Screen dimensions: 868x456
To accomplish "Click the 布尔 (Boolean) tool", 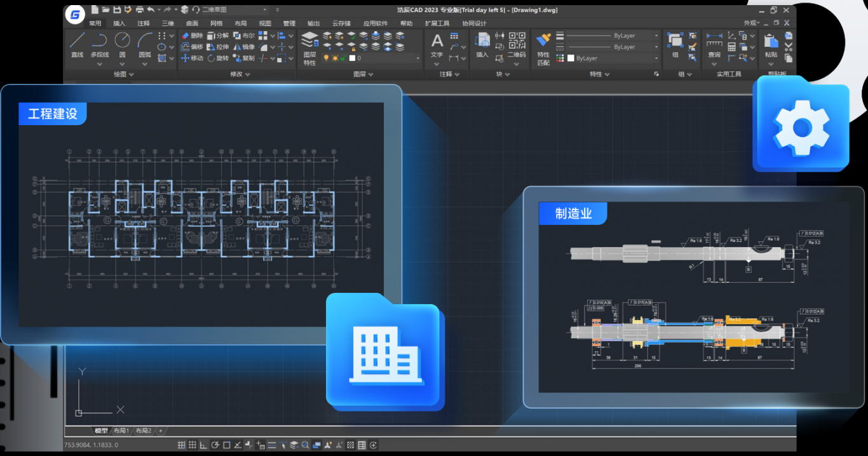I will 243,36.
